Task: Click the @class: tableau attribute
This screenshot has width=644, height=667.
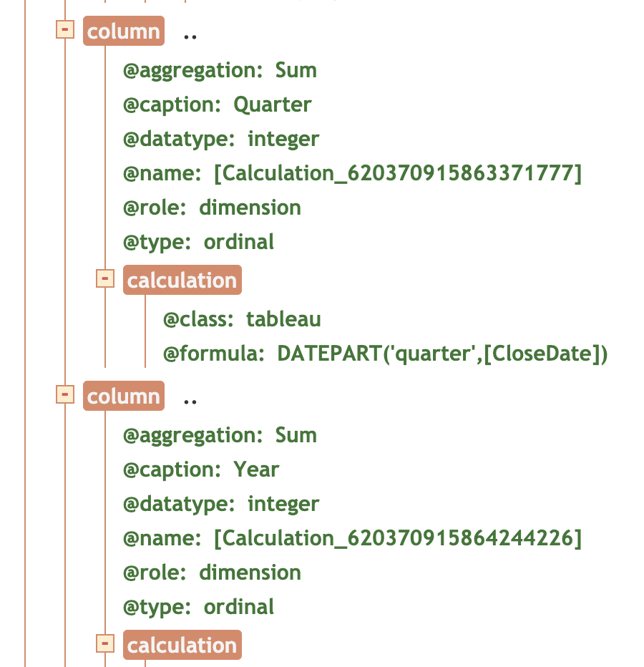Action: 242,319
